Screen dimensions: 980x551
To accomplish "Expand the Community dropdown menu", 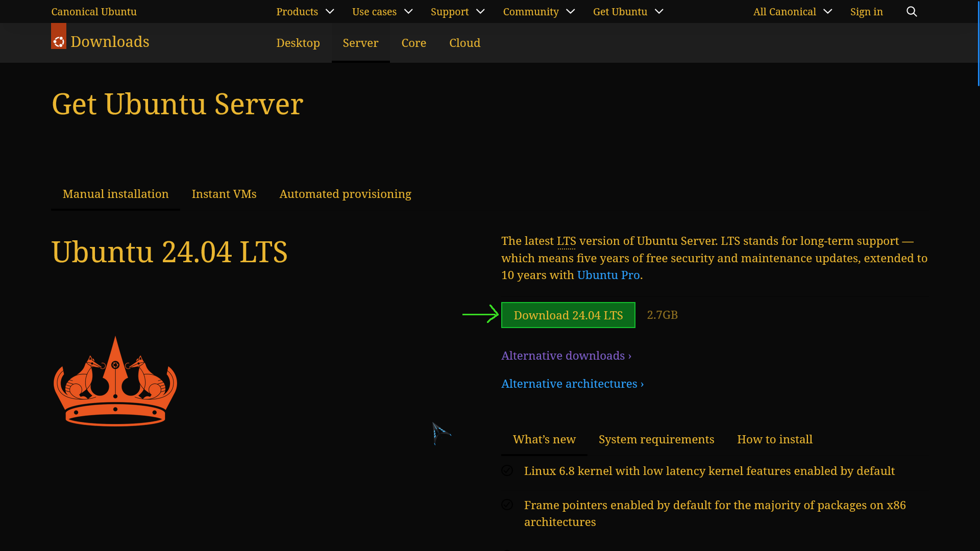I will click(x=539, y=11).
